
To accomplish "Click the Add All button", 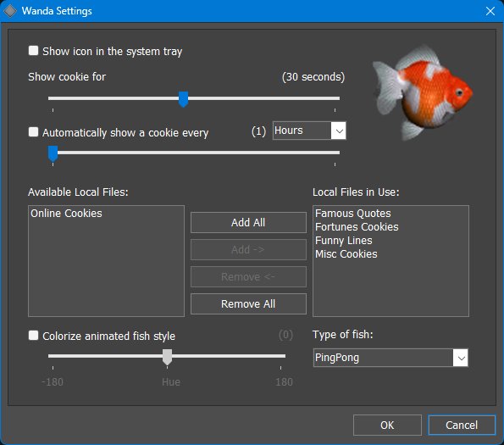I will pyautogui.click(x=248, y=222).
